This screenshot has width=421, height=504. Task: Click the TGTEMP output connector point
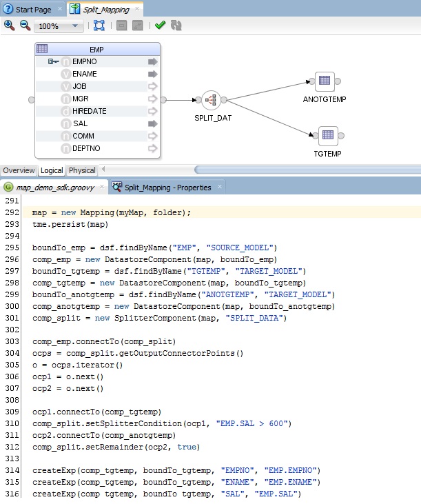(x=341, y=136)
